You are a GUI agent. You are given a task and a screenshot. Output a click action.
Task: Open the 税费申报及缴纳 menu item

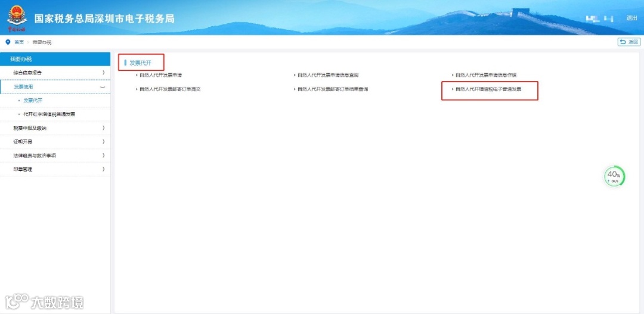55,128
